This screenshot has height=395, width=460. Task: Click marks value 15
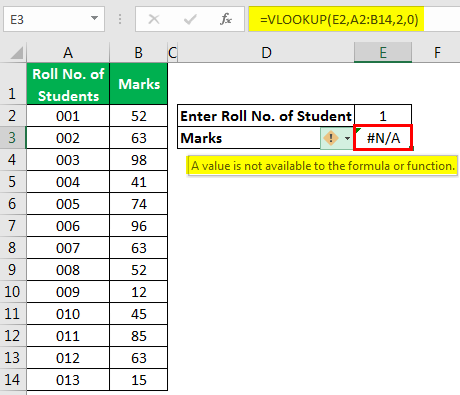(139, 380)
